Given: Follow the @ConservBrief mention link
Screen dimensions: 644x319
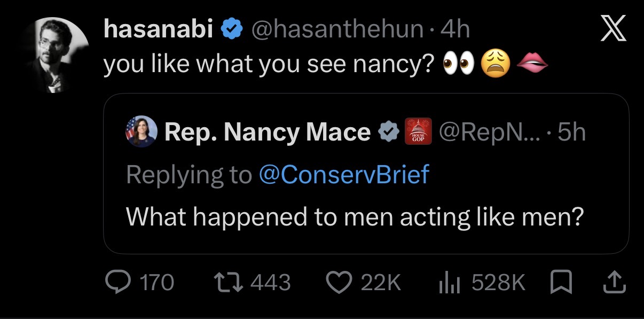Looking at the screenshot, I should (344, 174).
